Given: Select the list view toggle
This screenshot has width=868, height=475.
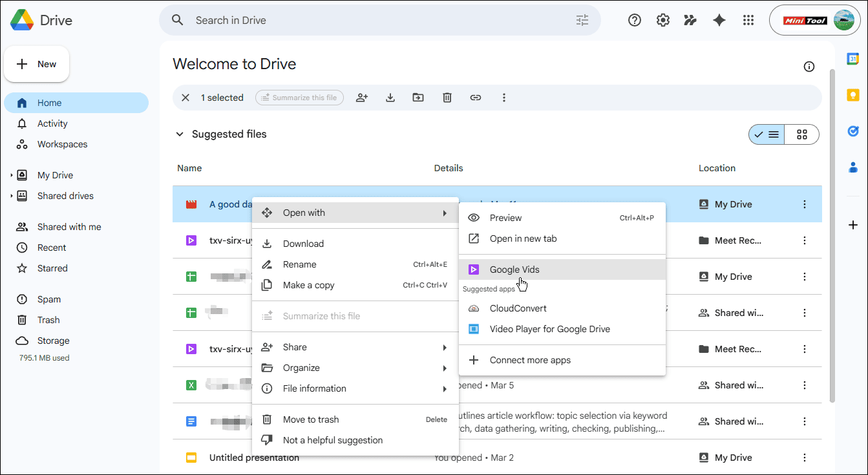Looking at the screenshot, I should (766, 134).
